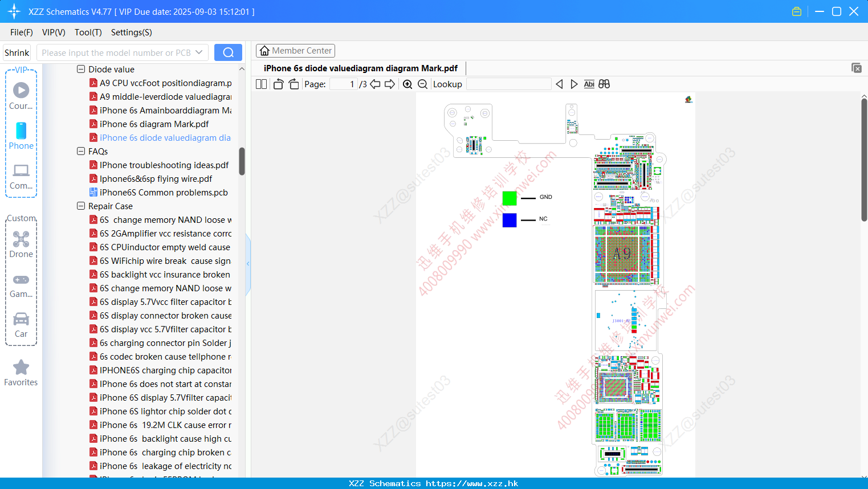Go to previous page arrow
Viewport: 868px width, 489px height.
375,84
